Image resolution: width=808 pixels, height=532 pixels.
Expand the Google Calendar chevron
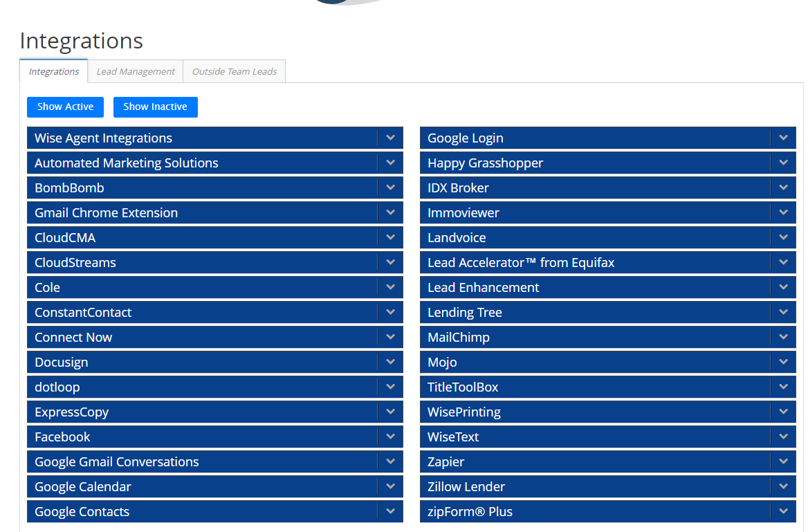pyautogui.click(x=391, y=486)
